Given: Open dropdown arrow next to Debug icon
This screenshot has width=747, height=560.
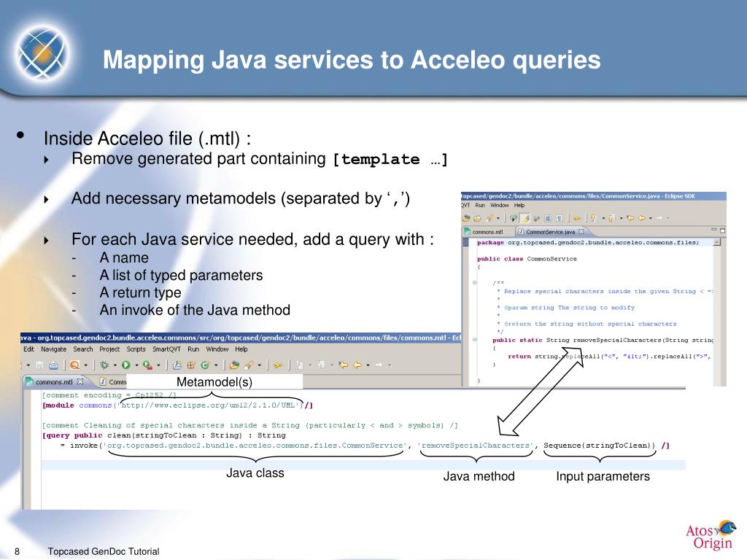Looking at the screenshot, I should point(115,365).
